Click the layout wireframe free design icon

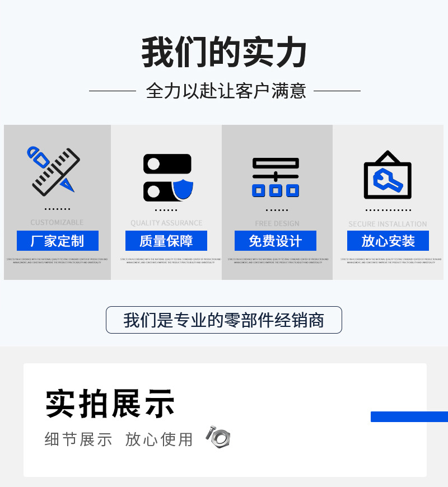tap(276, 177)
